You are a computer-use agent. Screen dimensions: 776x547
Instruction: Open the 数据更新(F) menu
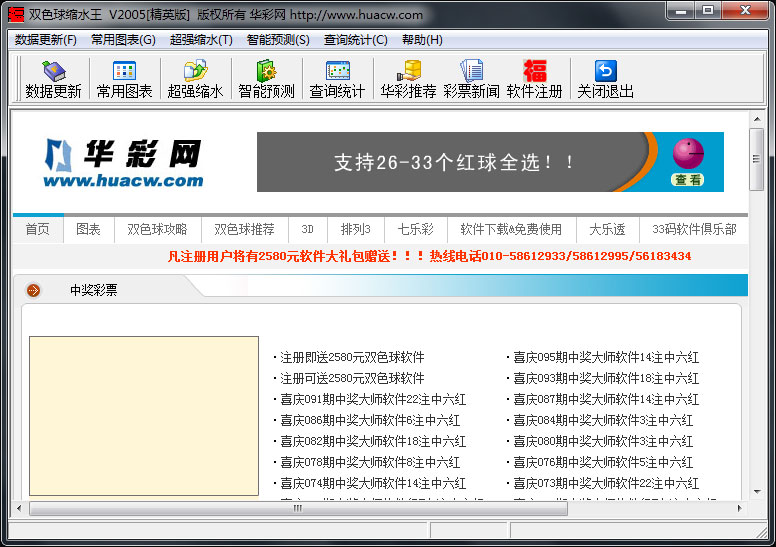point(46,40)
